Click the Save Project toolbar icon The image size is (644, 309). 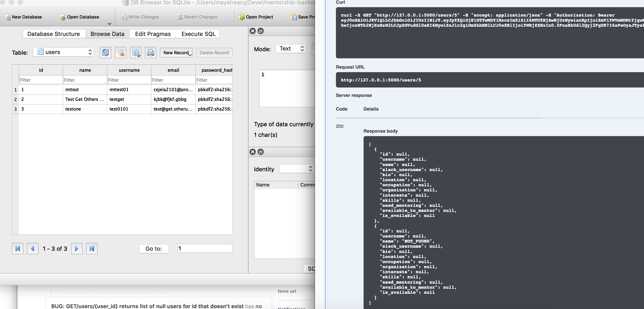coord(302,17)
